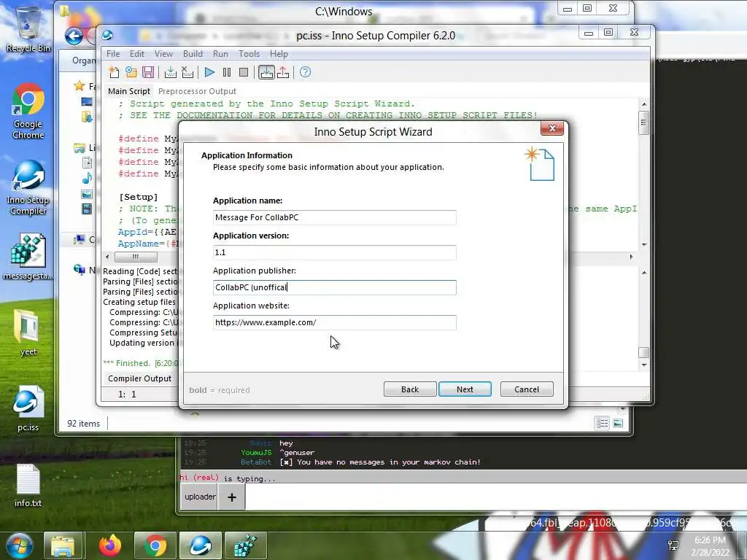Click the New script toolbar icon
Image resolution: width=747 pixels, height=560 pixels.
[114, 72]
